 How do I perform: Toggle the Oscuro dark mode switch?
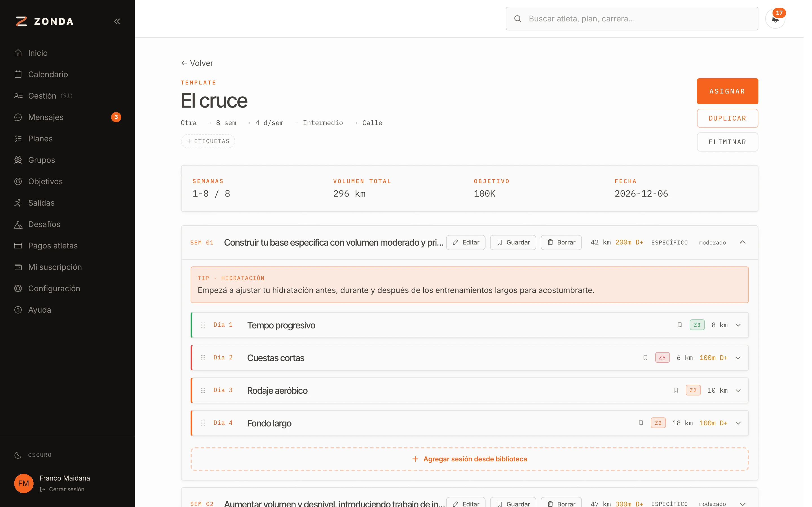point(33,455)
